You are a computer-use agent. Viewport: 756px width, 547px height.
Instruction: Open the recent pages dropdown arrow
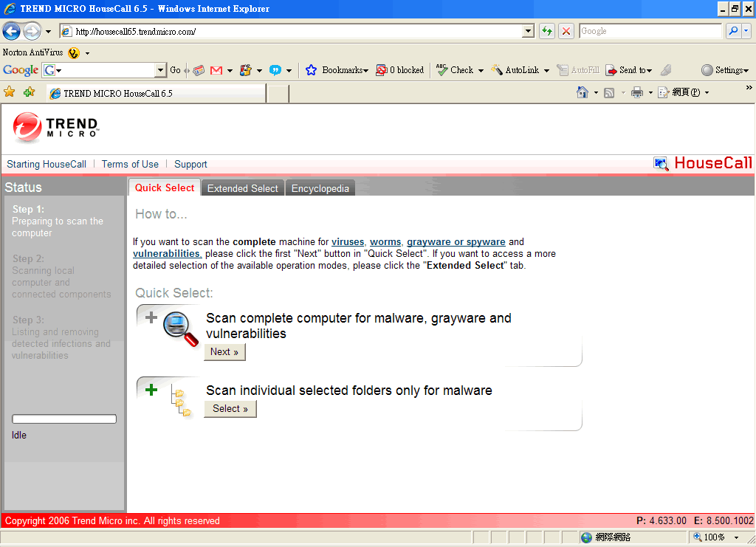coord(48,32)
